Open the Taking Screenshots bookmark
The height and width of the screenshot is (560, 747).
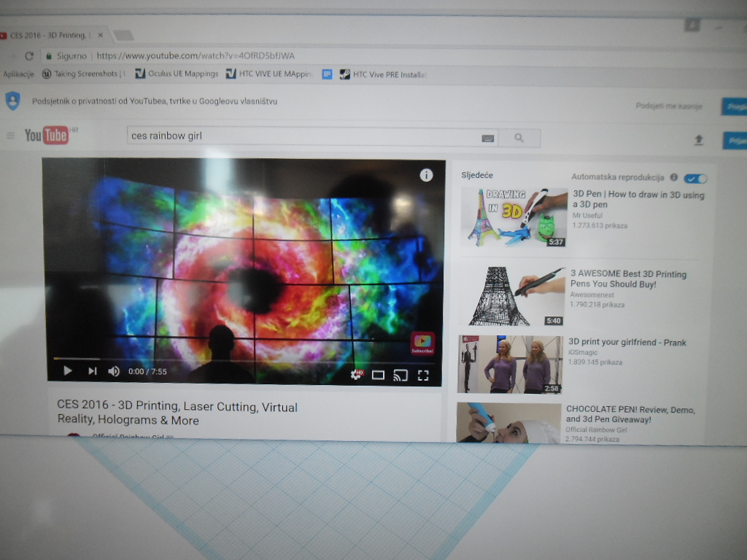tap(84, 74)
